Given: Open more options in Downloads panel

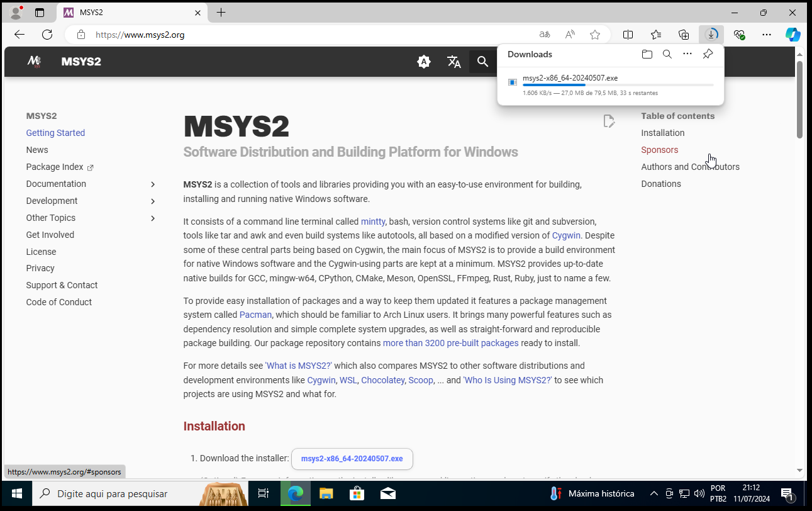Looking at the screenshot, I should (687, 54).
